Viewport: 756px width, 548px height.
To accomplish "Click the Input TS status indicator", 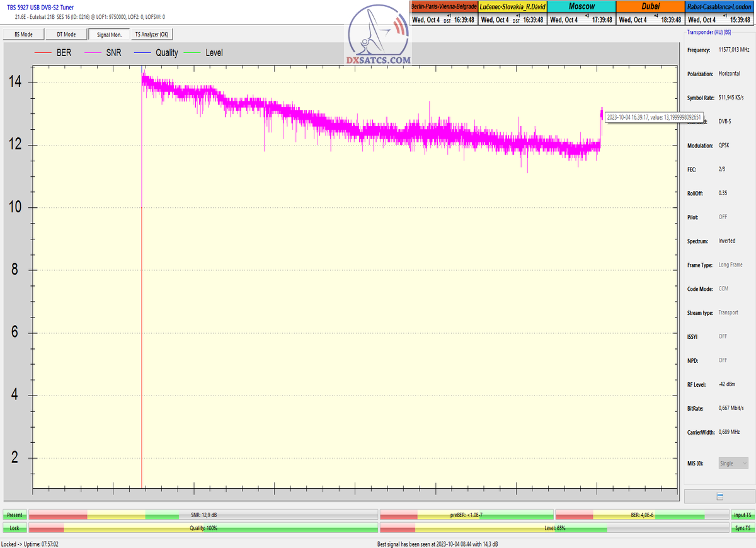I will coord(742,515).
